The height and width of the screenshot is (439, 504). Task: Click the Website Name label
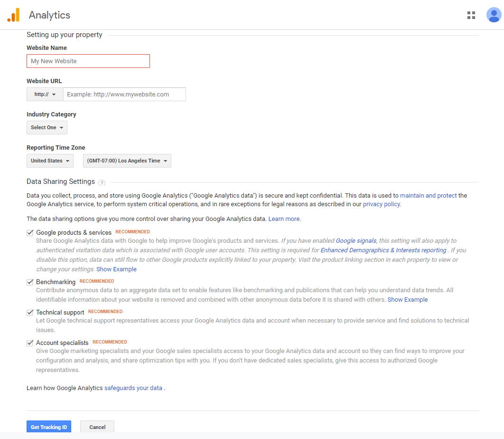[47, 48]
